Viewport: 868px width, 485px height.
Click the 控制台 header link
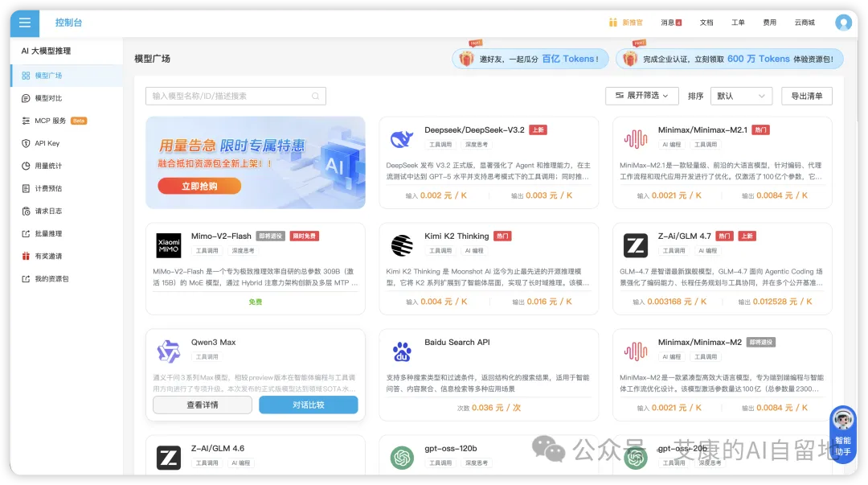click(x=68, y=23)
